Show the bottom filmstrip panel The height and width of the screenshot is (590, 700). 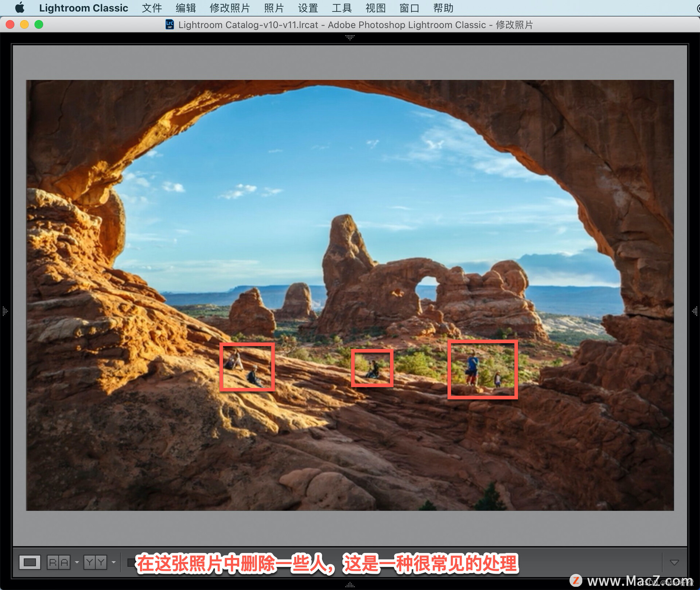point(350,585)
